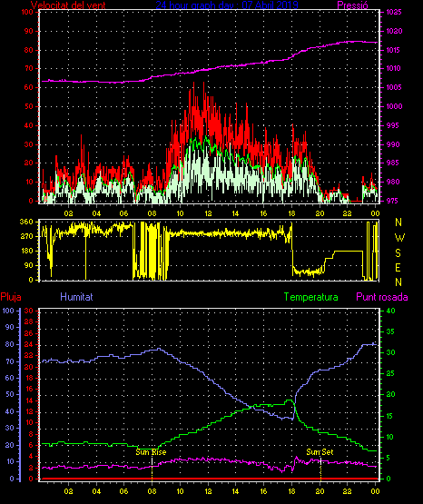Screen dimensions: 423x504
Task: Click the '24 hour graph day : 07 Abril 2019' heading
Action: coord(227,5)
